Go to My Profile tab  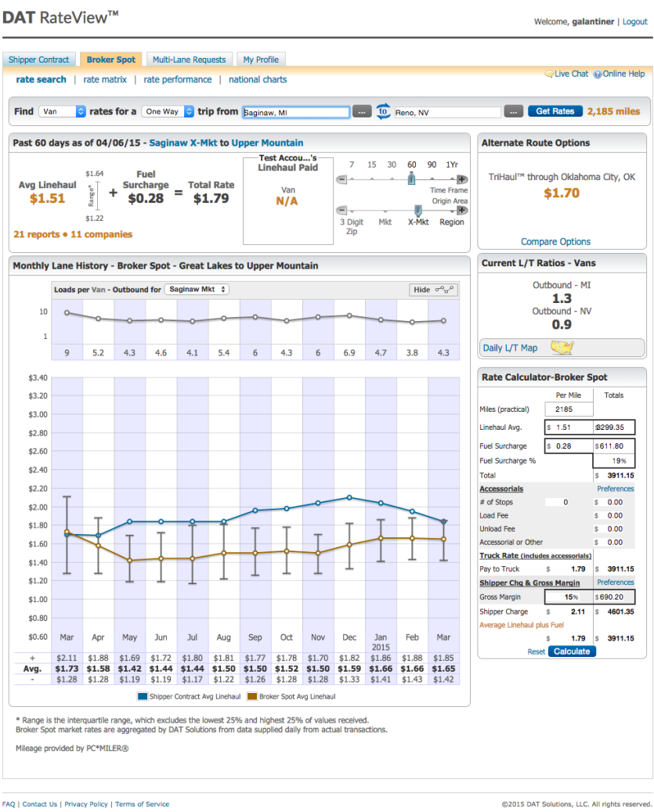[261, 60]
